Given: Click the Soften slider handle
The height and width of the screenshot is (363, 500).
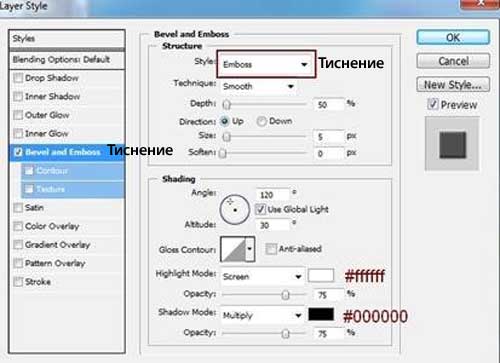Looking at the screenshot, I should pos(223,153).
